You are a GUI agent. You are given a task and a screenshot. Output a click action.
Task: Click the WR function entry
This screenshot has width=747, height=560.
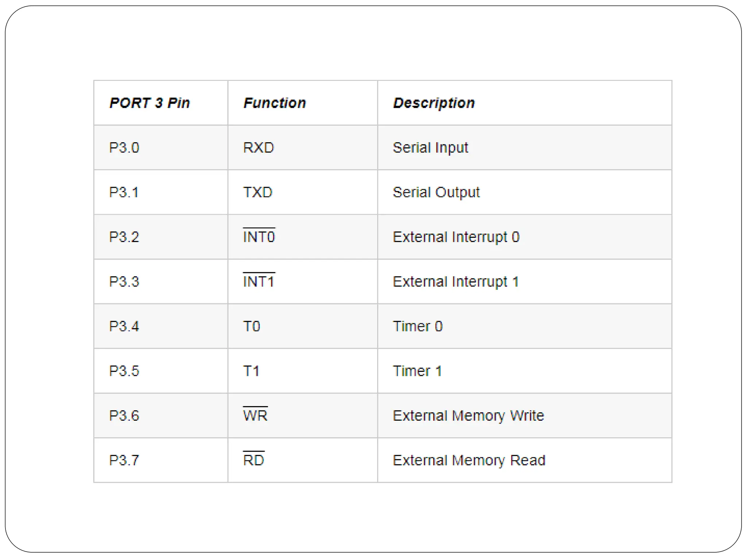pyautogui.click(x=255, y=416)
